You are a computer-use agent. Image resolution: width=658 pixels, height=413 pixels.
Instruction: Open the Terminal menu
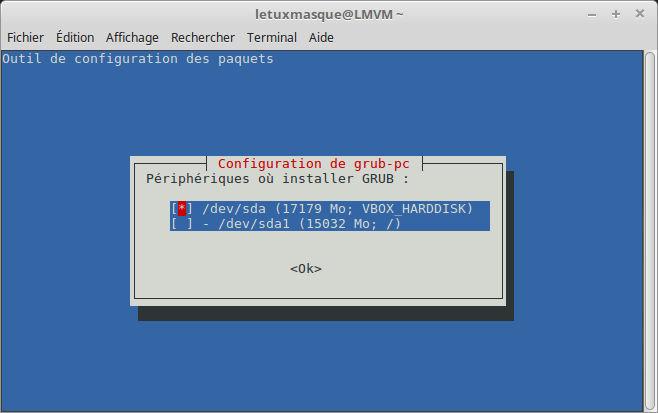[x=272, y=37]
